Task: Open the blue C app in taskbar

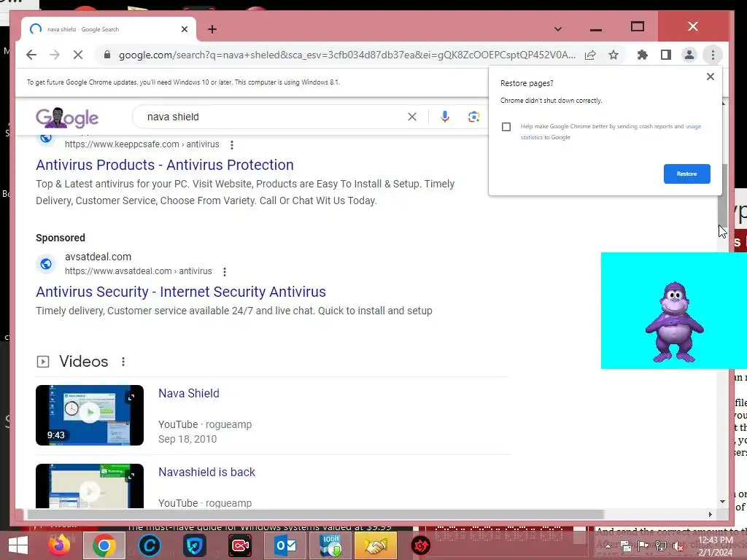Action: point(149,545)
